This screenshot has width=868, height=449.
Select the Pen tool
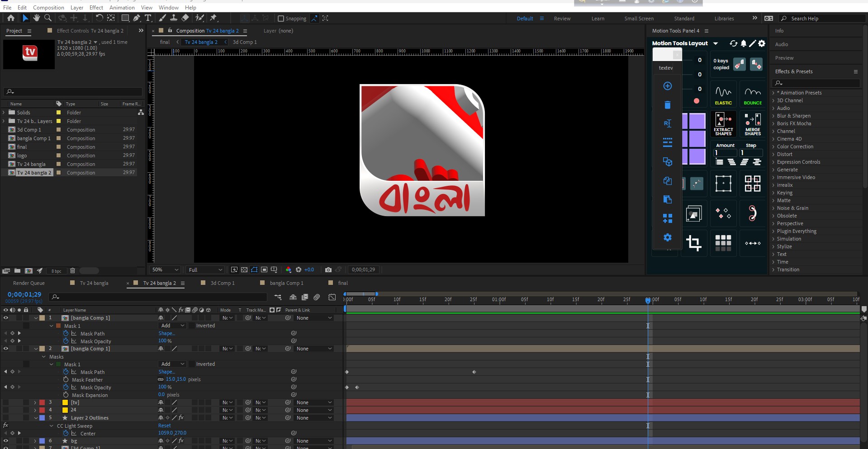(136, 18)
